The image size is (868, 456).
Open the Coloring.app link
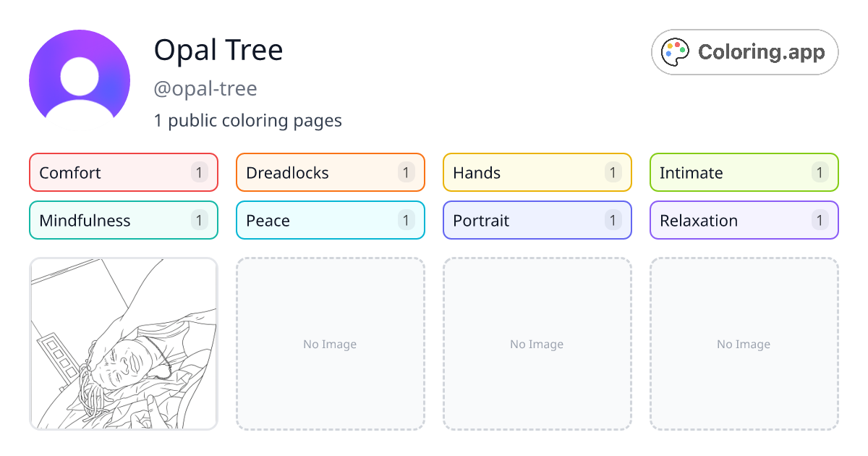point(744,51)
